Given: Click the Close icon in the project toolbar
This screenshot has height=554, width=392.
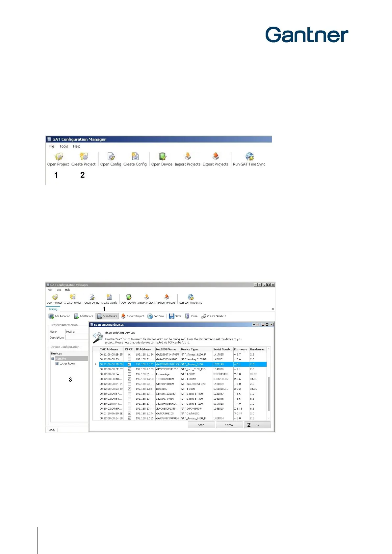Looking at the screenshot, I should click(x=187, y=316).
